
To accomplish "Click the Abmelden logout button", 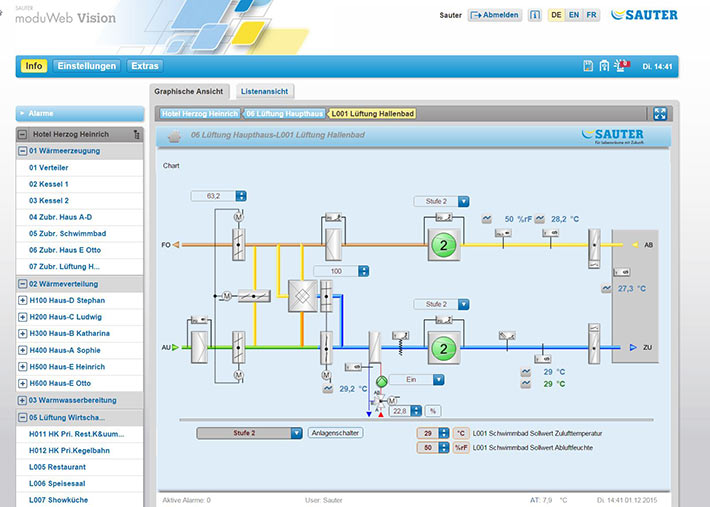I will (x=495, y=16).
